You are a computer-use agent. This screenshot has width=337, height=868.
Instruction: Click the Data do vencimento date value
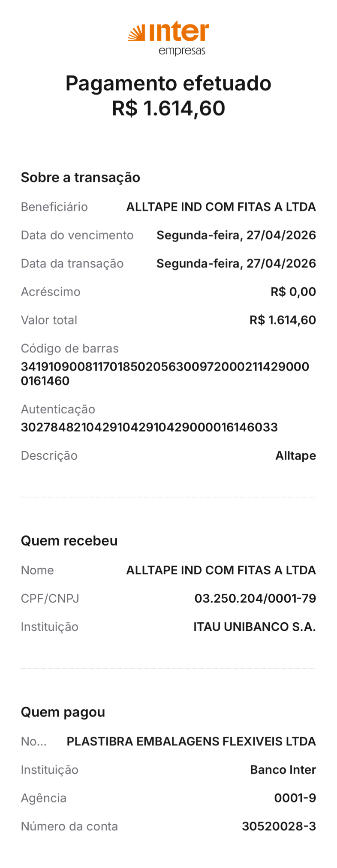tap(236, 235)
